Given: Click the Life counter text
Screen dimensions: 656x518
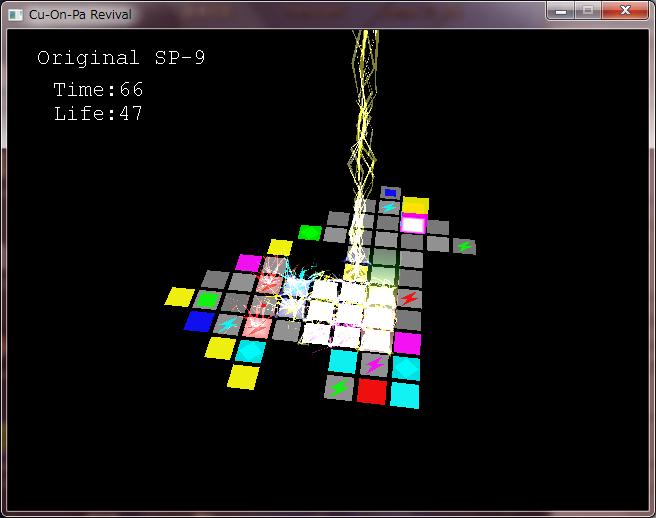Looking at the screenshot, I should (98, 114).
